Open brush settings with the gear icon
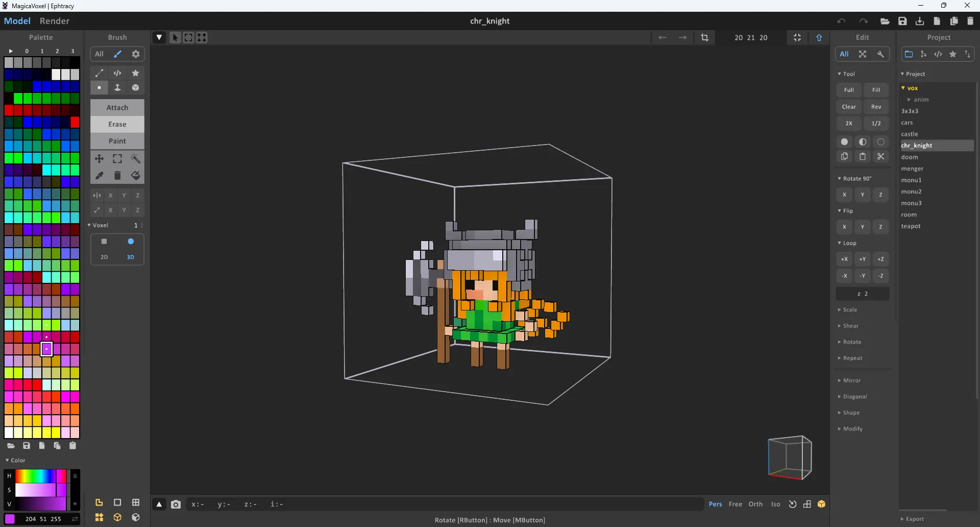The width and height of the screenshot is (980, 527). [135, 54]
